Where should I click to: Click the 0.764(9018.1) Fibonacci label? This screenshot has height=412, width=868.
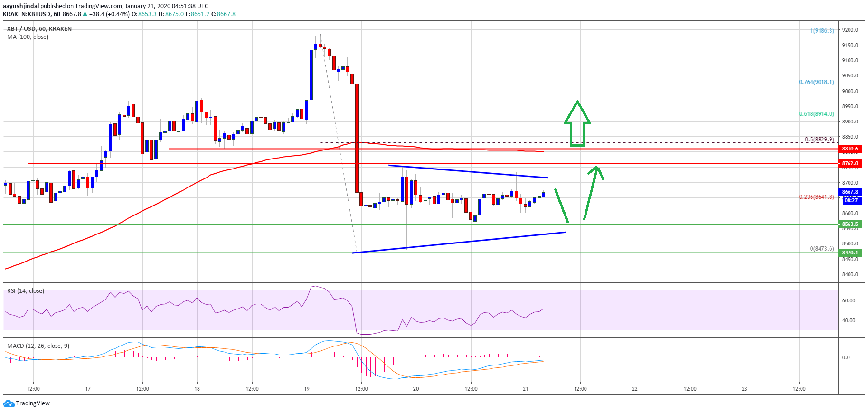[816, 82]
